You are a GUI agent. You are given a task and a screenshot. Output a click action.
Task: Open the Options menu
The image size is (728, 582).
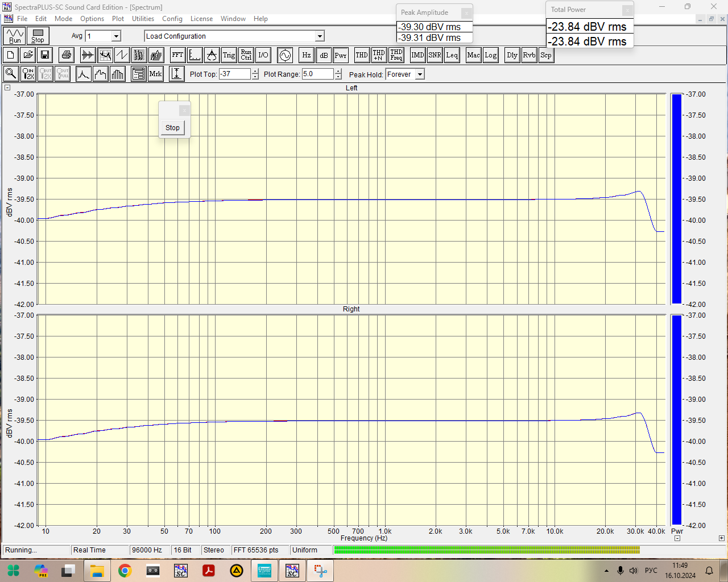click(x=92, y=19)
